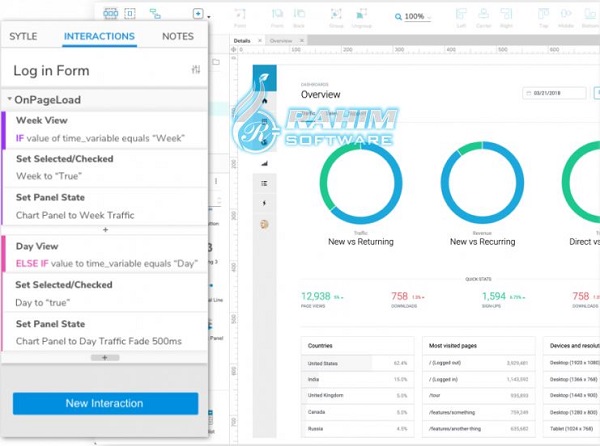This screenshot has width=600, height=446.
Task: Click the bar chart sidebar icon
Action: (x=264, y=164)
